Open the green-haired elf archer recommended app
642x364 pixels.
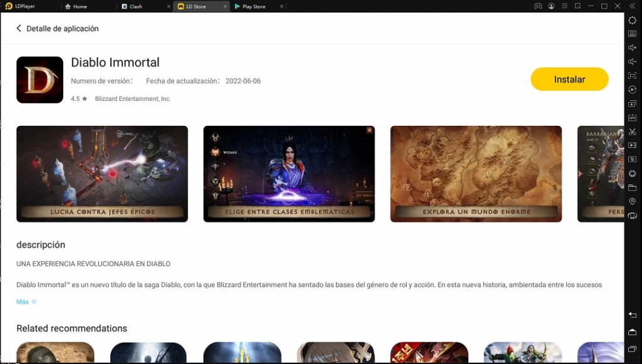pos(523,353)
